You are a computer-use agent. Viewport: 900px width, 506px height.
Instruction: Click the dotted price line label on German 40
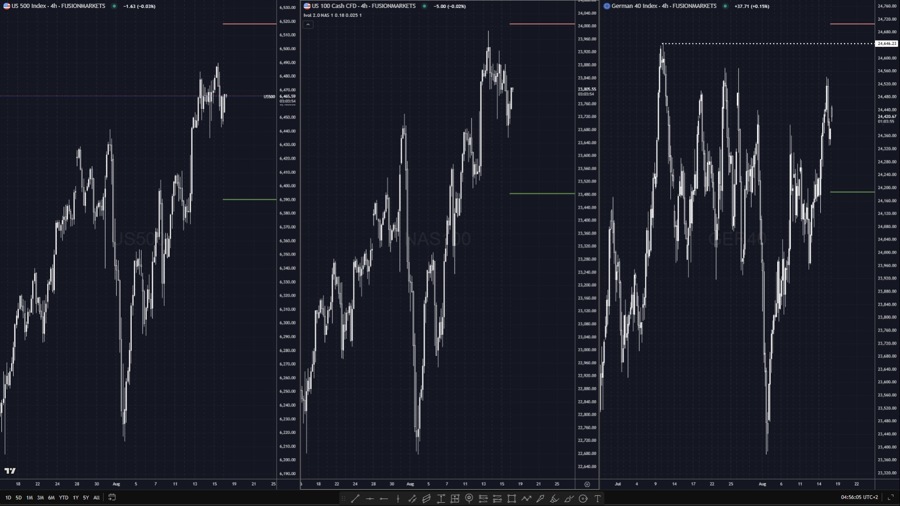click(886, 44)
